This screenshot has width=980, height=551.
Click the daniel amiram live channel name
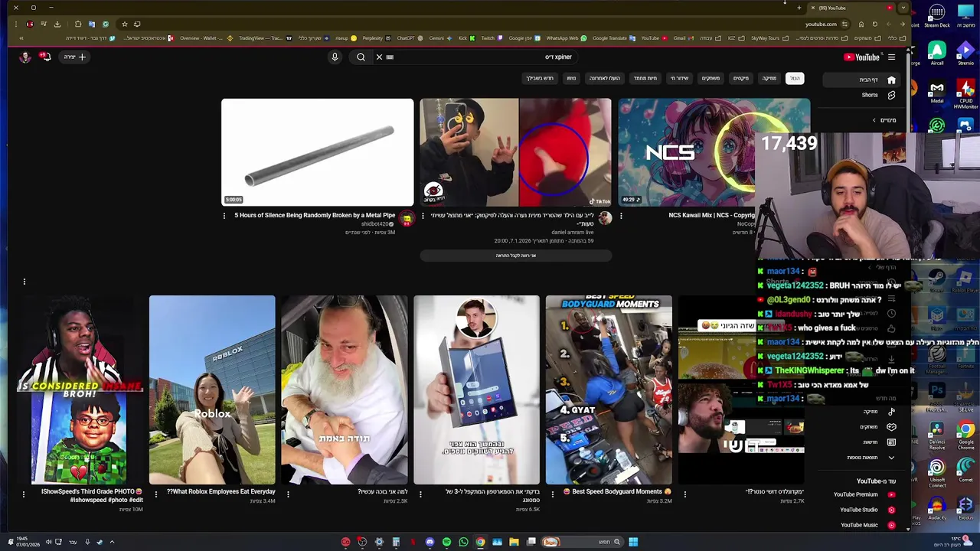click(x=573, y=232)
